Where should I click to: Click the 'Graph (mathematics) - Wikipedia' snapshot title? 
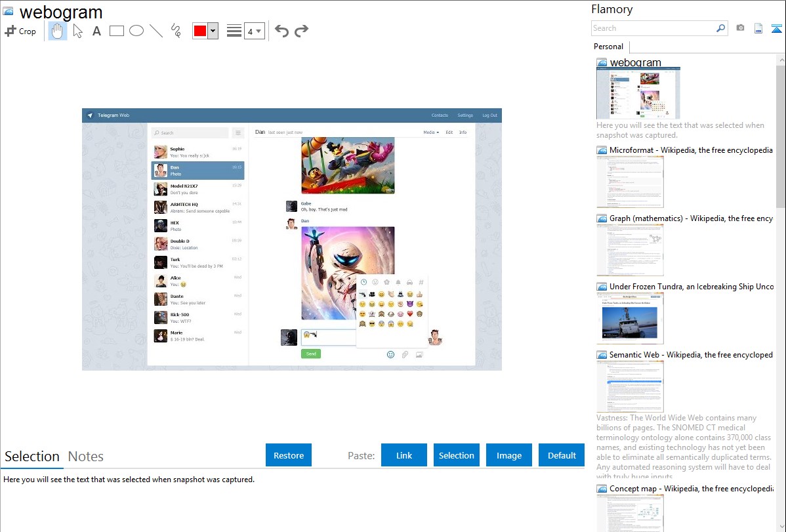coord(691,218)
